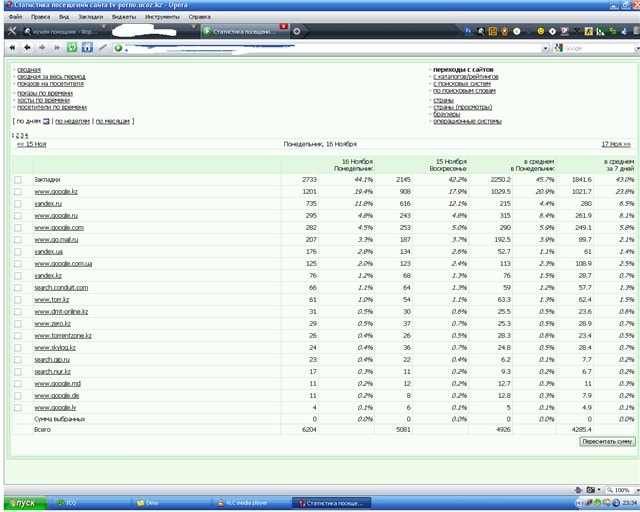Open the Правка menu
The width and height of the screenshot is (640, 512).
coord(40,17)
